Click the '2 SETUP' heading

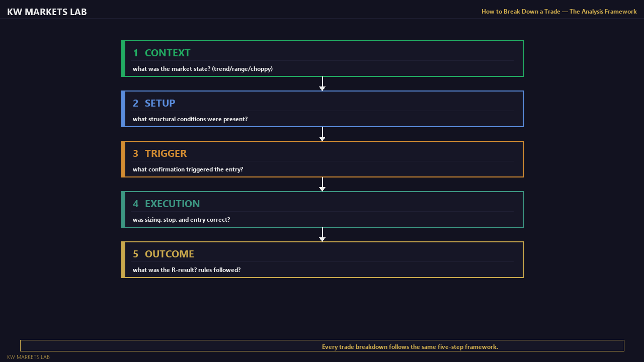(154, 103)
